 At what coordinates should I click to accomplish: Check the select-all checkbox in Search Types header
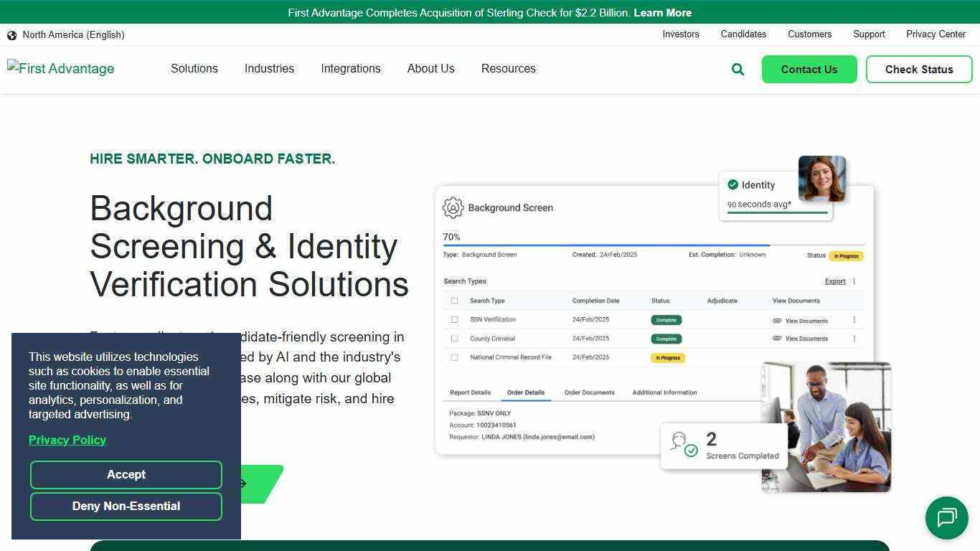[454, 301]
